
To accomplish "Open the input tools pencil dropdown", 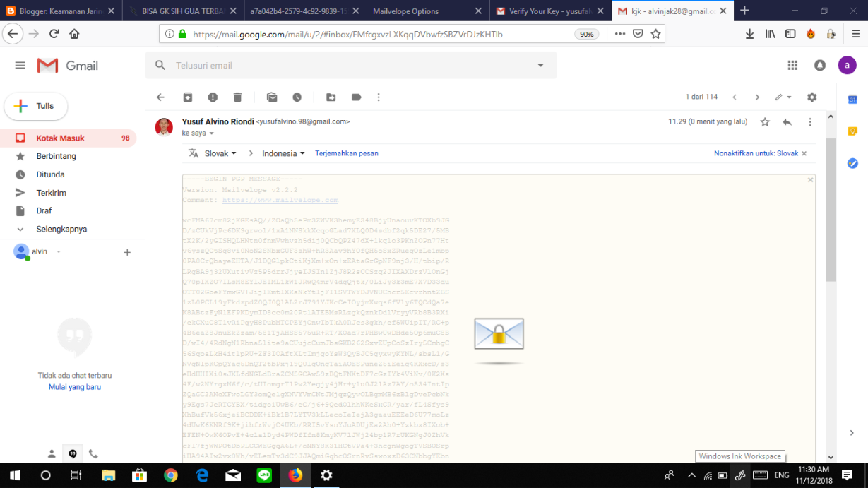I will click(x=783, y=97).
